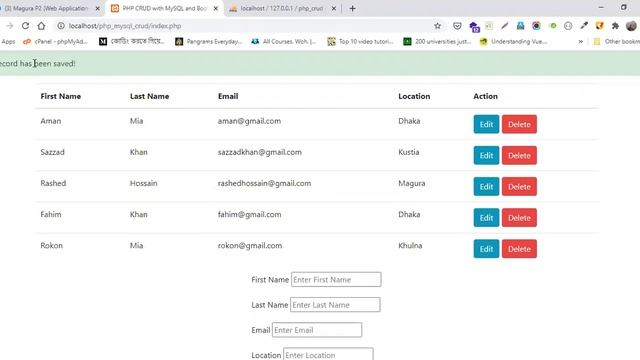Screen dimensions: 640x360
Task: Select email rashedhossain@gmail.com cell
Action: pyautogui.click(x=264, y=183)
